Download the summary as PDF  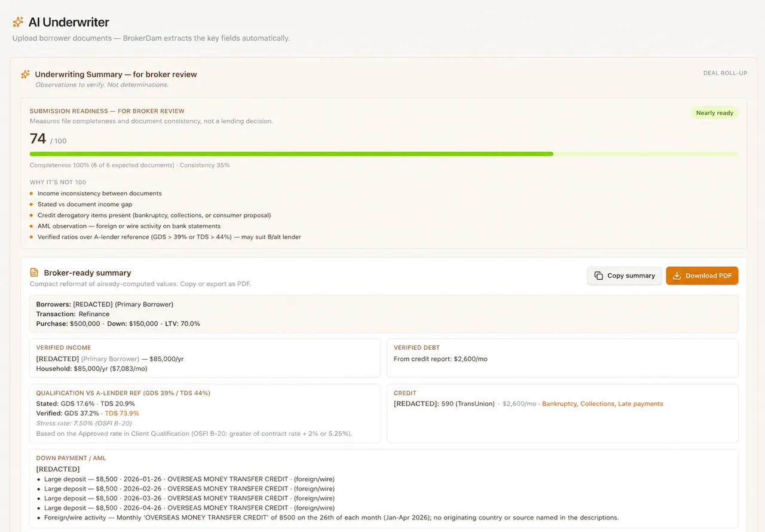pos(702,276)
